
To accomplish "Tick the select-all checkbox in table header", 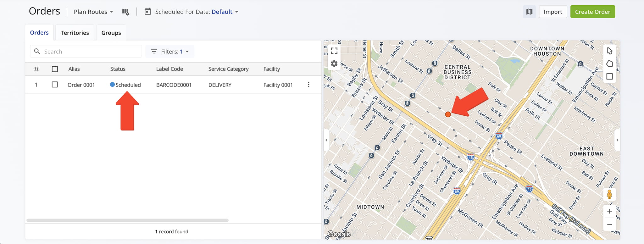I will tap(55, 69).
